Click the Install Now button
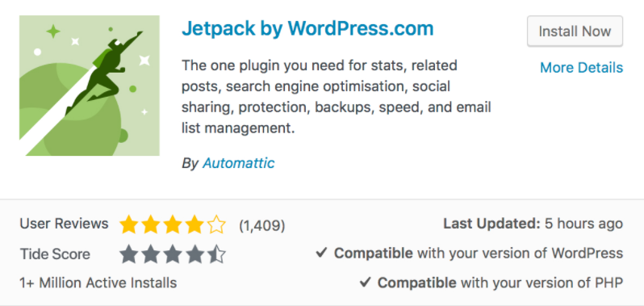The height and width of the screenshot is (306, 644). pos(575,31)
